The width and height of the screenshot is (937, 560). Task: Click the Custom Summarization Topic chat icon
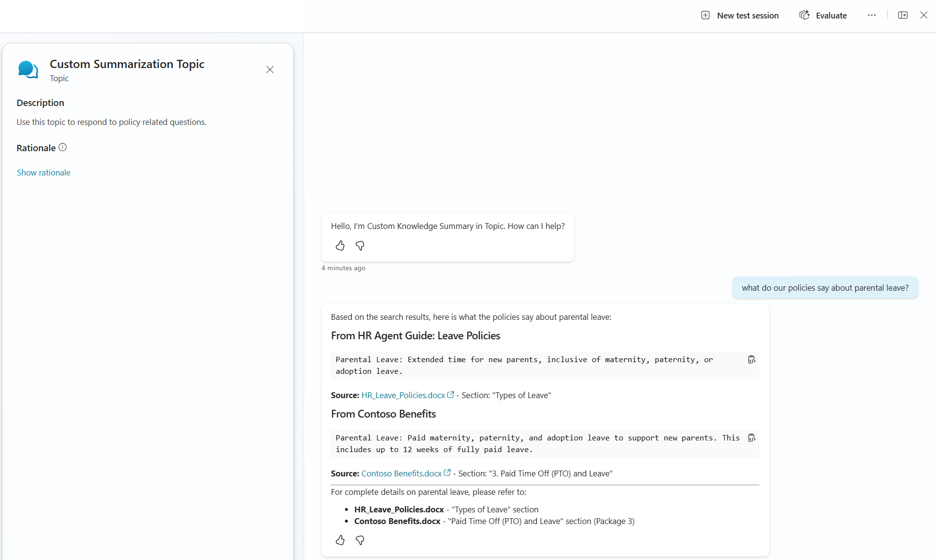coord(28,70)
